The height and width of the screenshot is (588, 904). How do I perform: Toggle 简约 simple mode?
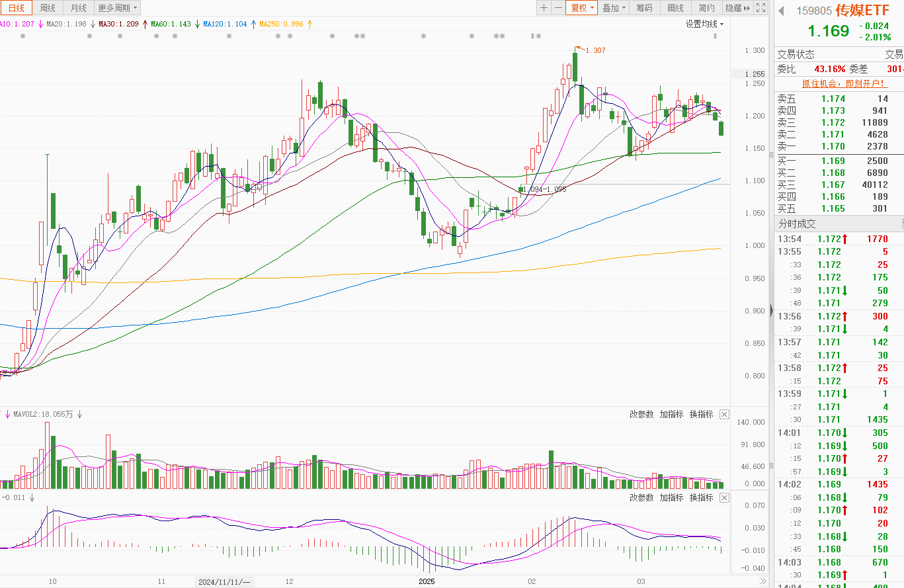click(x=706, y=8)
